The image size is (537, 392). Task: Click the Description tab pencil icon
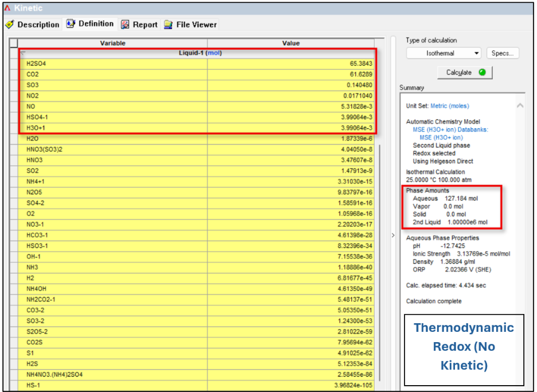click(10, 25)
